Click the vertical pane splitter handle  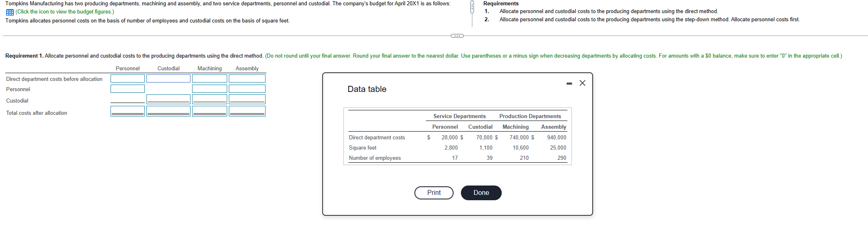pyautogui.click(x=472, y=7)
